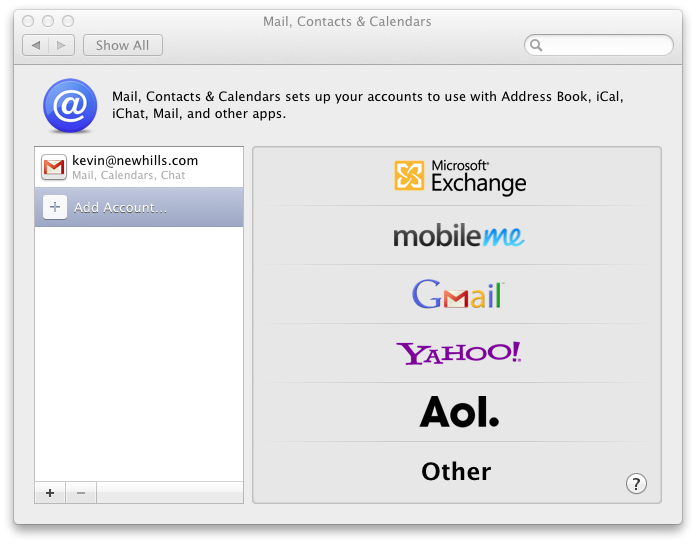Viewport: 696px width, 544px height.
Task: Click the Show All button
Action: click(x=123, y=45)
